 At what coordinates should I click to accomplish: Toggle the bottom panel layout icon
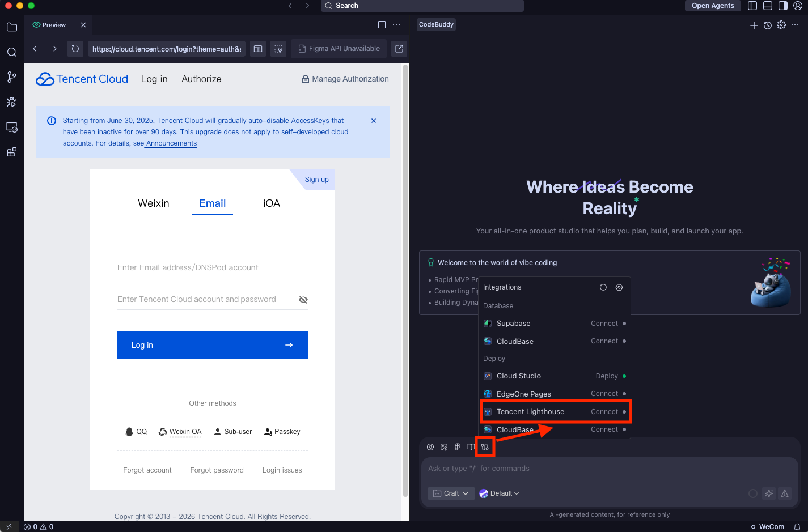coord(768,6)
